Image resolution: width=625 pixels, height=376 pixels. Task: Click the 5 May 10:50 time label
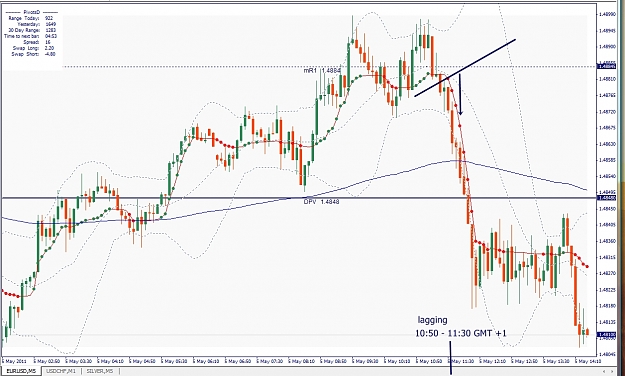pyautogui.click(x=429, y=361)
